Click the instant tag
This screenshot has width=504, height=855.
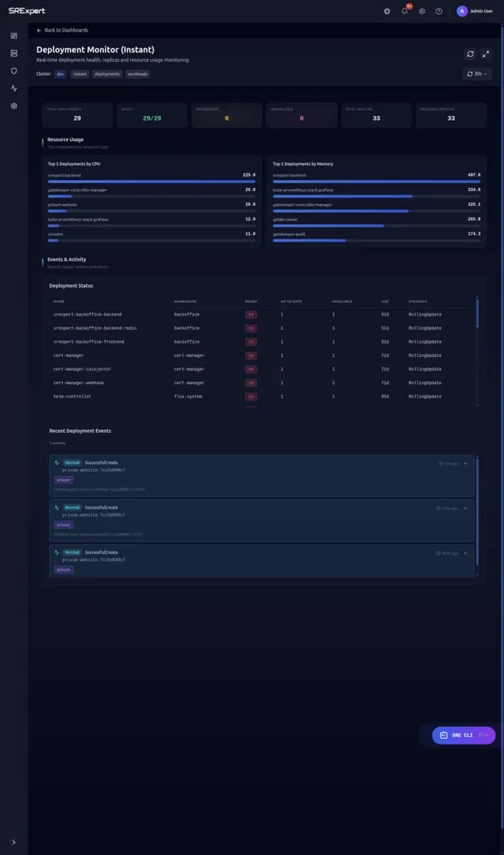80,73
